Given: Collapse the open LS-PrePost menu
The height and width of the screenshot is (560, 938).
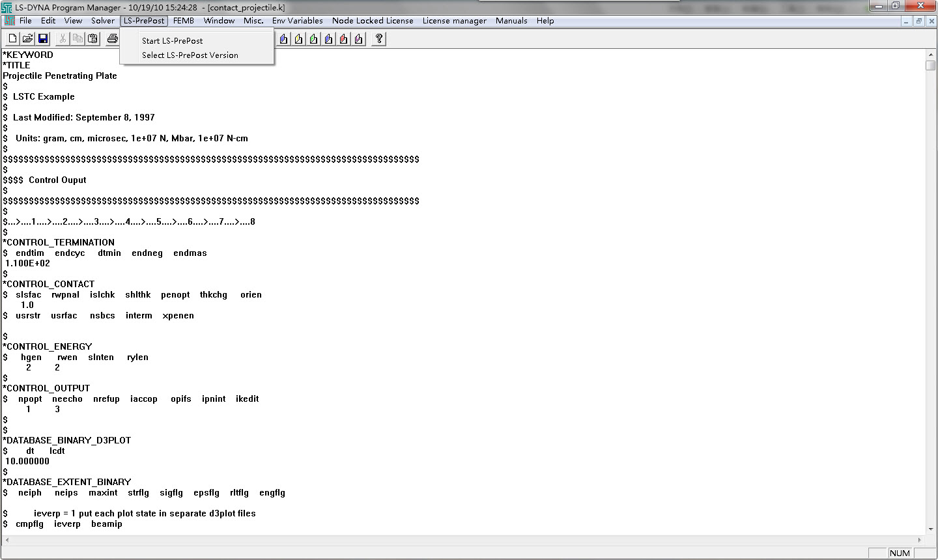Looking at the screenshot, I should point(144,21).
